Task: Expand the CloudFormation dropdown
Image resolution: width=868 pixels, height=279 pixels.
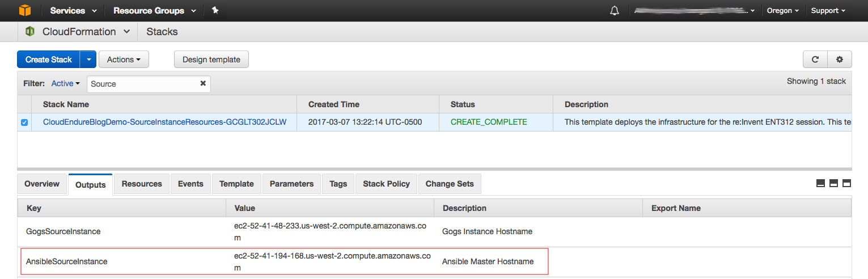Action: point(126,32)
